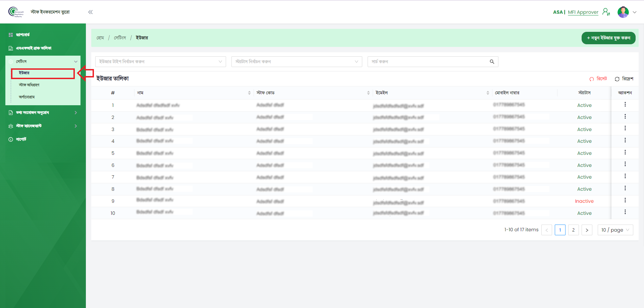Click the Microcredit Regulatory Authority logo
The height and width of the screenshot is (308, 644).
tap(16, 12)
